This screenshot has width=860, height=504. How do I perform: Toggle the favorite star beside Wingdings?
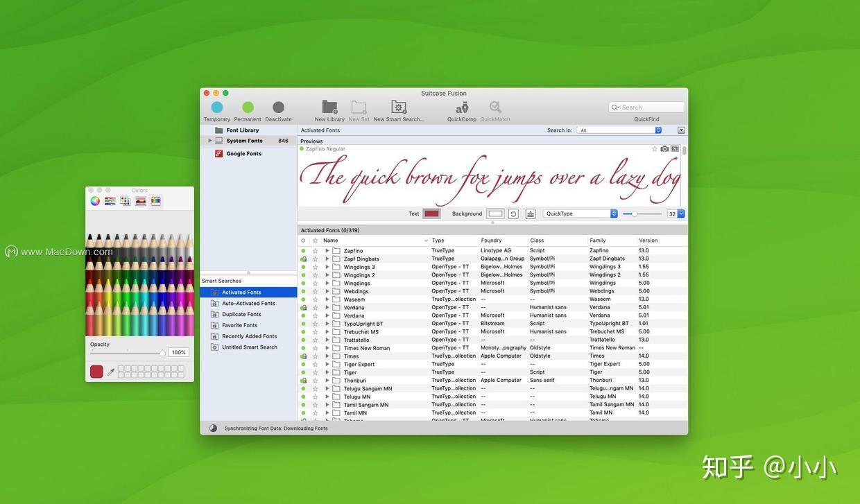[x=316, y=282]
